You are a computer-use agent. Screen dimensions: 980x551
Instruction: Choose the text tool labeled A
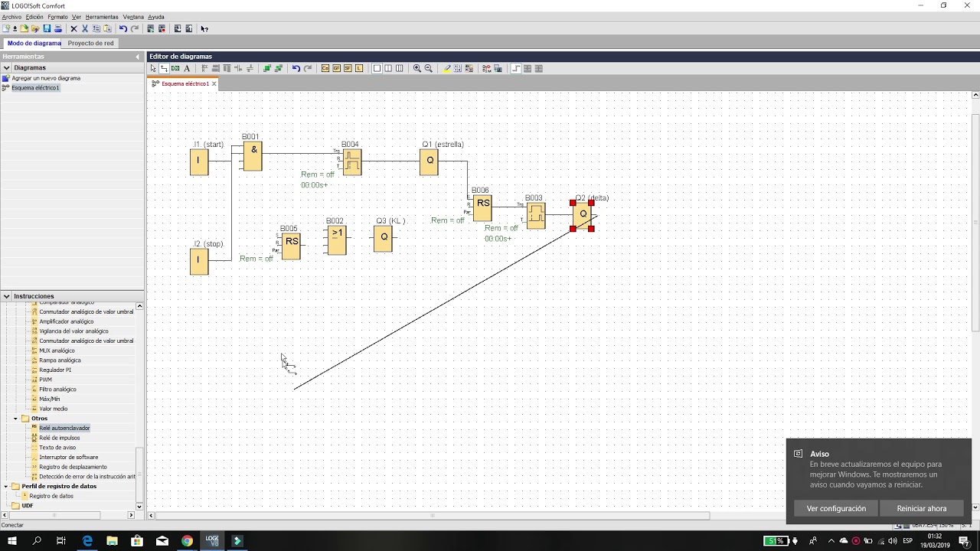point(187,68)
